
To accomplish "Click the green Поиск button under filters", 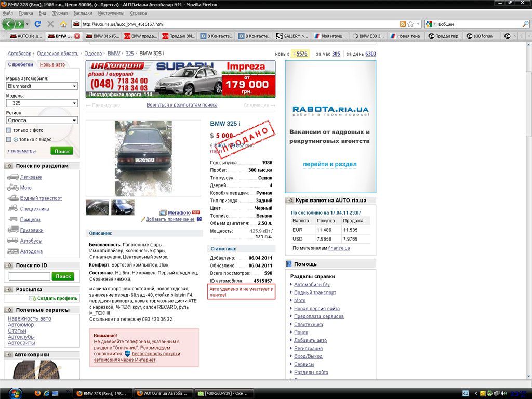I will (62, 151).
